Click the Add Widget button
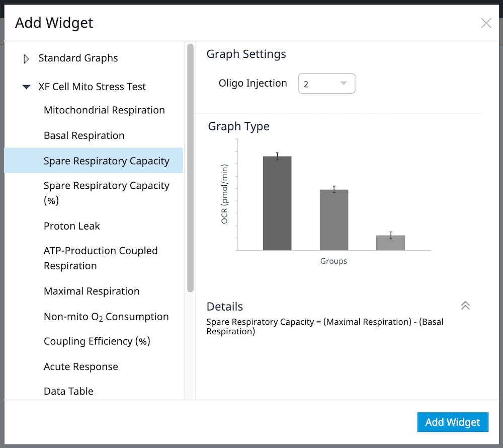The width and height of the screenshot is (503, 448). [x=453, y=422]
